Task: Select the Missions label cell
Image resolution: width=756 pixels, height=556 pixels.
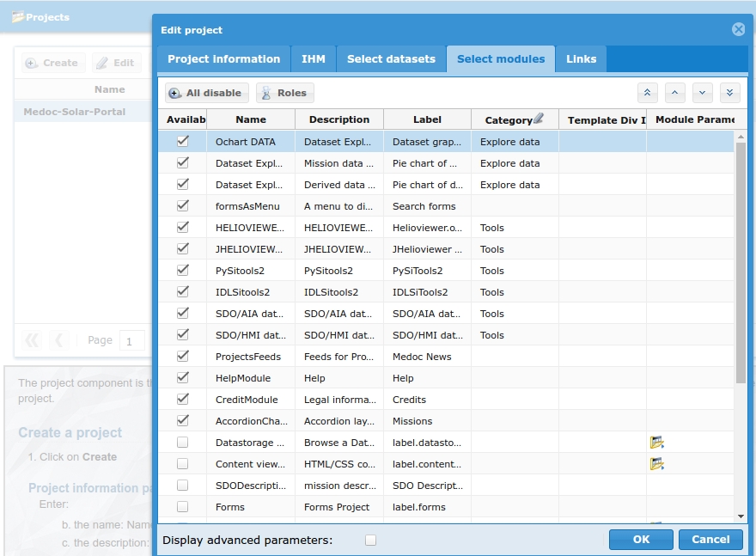Action: [x=427, y=420]
